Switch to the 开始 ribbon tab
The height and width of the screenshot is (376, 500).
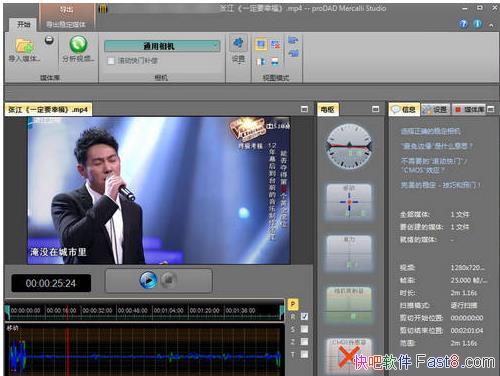click(x=23, y=24)
